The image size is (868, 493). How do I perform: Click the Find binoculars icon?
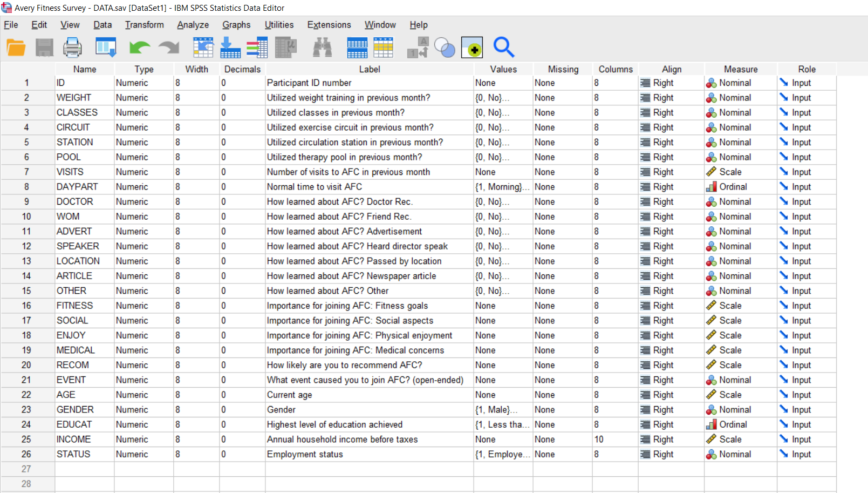coord(323,48)
